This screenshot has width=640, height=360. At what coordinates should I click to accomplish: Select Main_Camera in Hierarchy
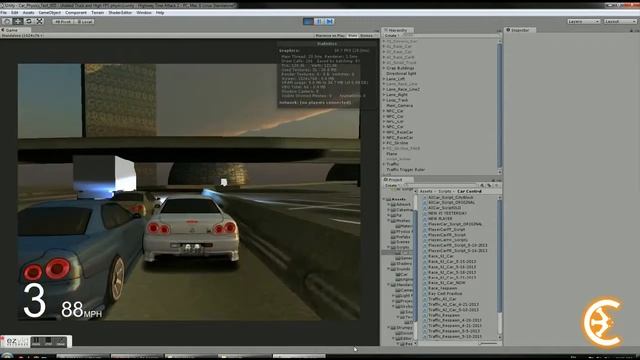click(399, 105)
